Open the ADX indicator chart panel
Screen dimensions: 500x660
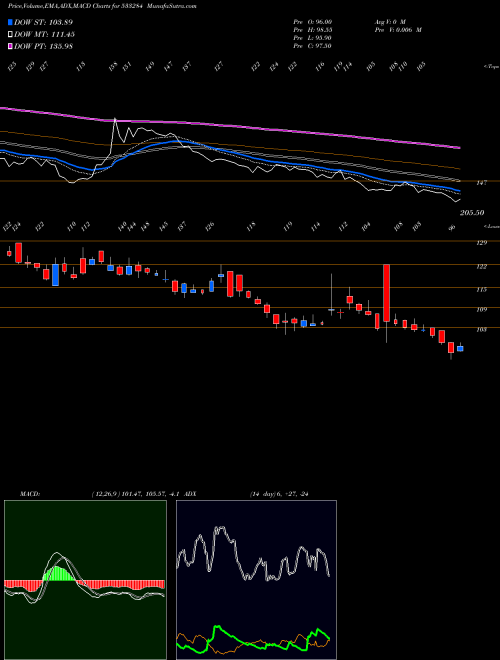pos(256,580)
